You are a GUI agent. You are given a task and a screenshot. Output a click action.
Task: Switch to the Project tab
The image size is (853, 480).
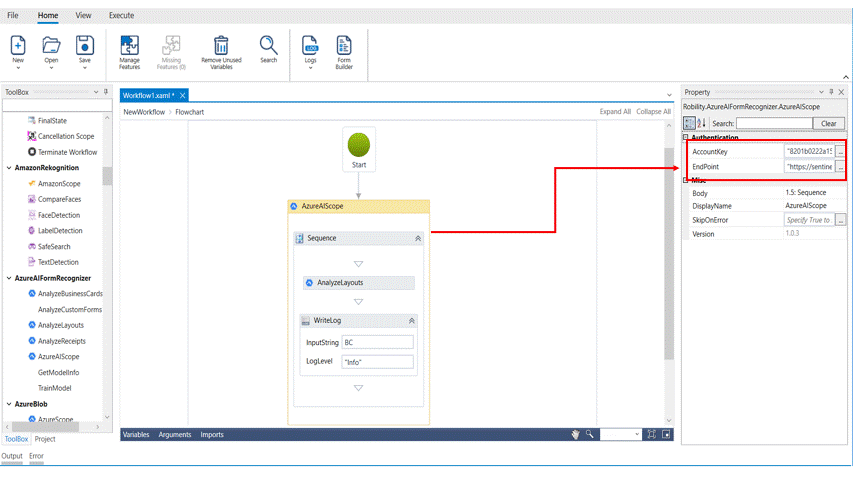pyautogui.click(x=44, y=439)
